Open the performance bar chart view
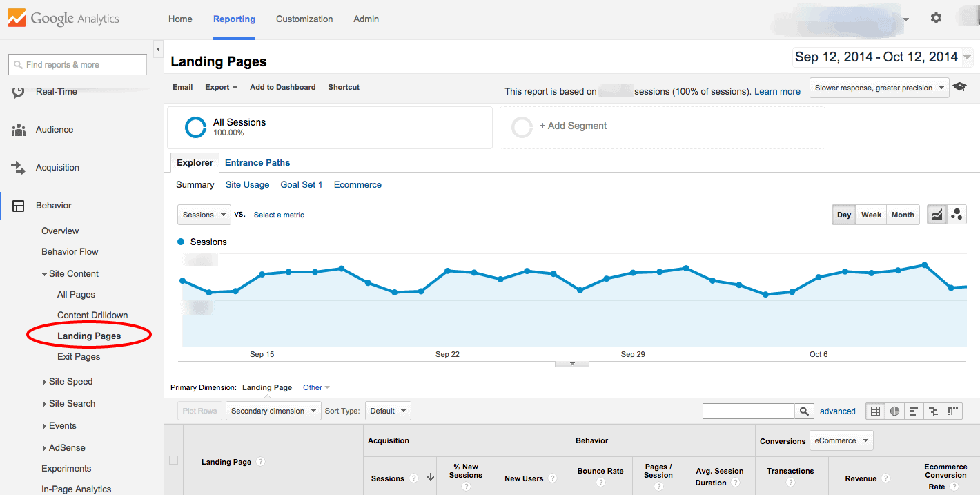Image resolution: width=980 pixels, height=495 pixels. click(x=914, y=411)
